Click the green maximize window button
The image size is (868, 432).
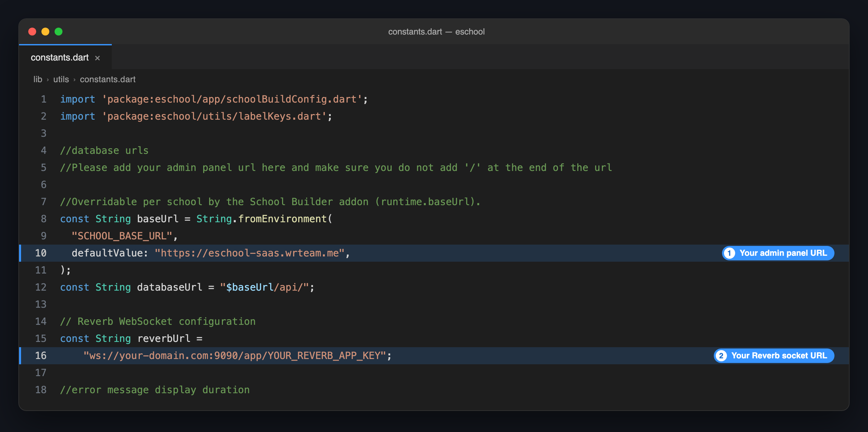pyautogui.click(x=59, y=32)
